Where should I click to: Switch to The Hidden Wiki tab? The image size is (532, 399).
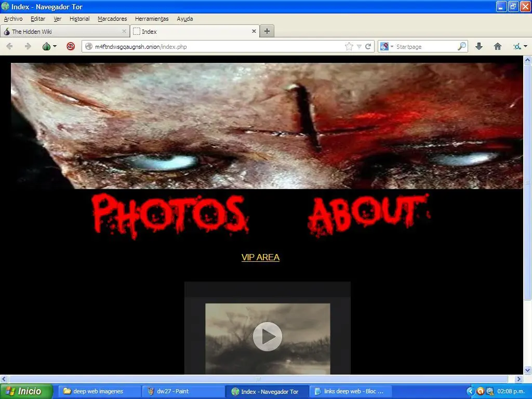click(64, 32)
